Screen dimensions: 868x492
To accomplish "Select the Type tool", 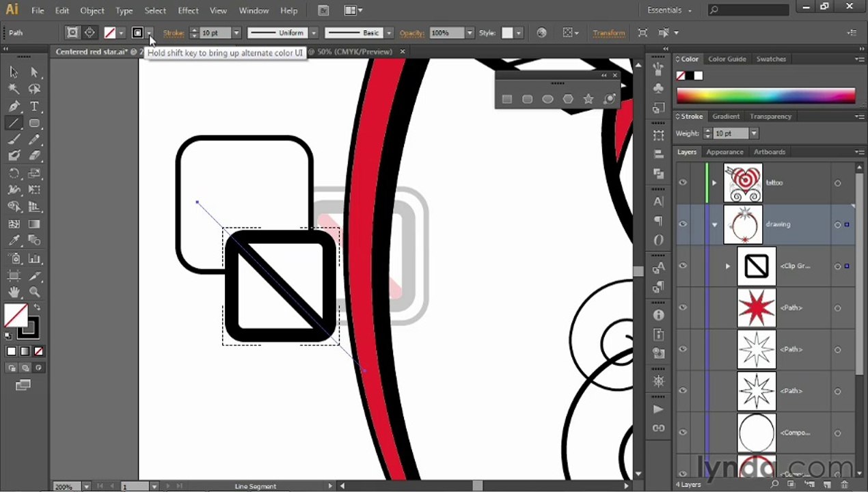I will pyautogui.click(x=34, y=106).
